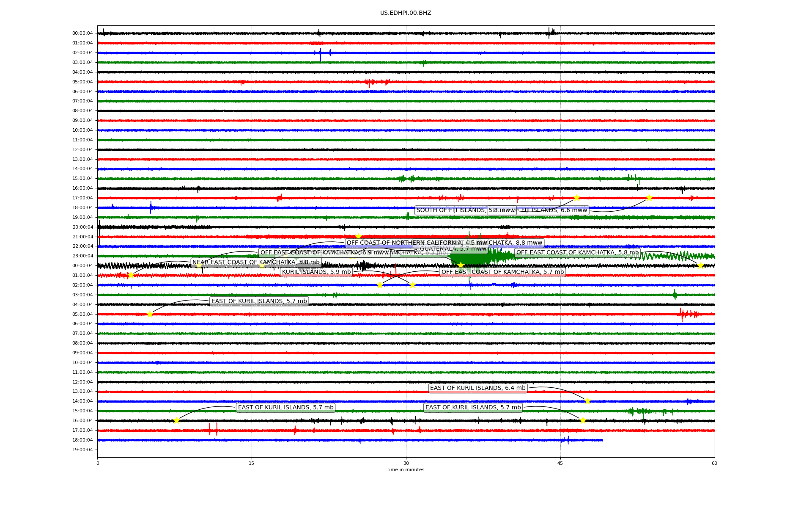Select the GUATEMALA, 5.7 mww annotation
The height and width of the screenshot is (508, 812).
coord(453,249)
